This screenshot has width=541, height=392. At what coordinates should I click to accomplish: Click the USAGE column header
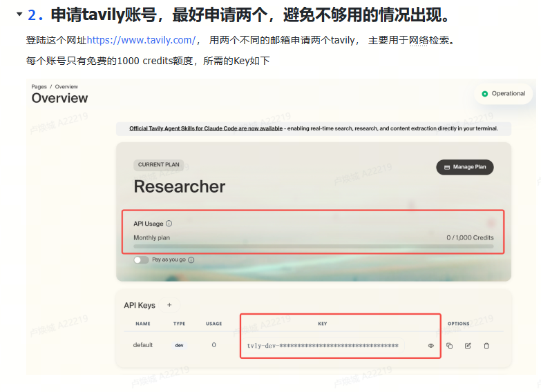click(214, 324)
